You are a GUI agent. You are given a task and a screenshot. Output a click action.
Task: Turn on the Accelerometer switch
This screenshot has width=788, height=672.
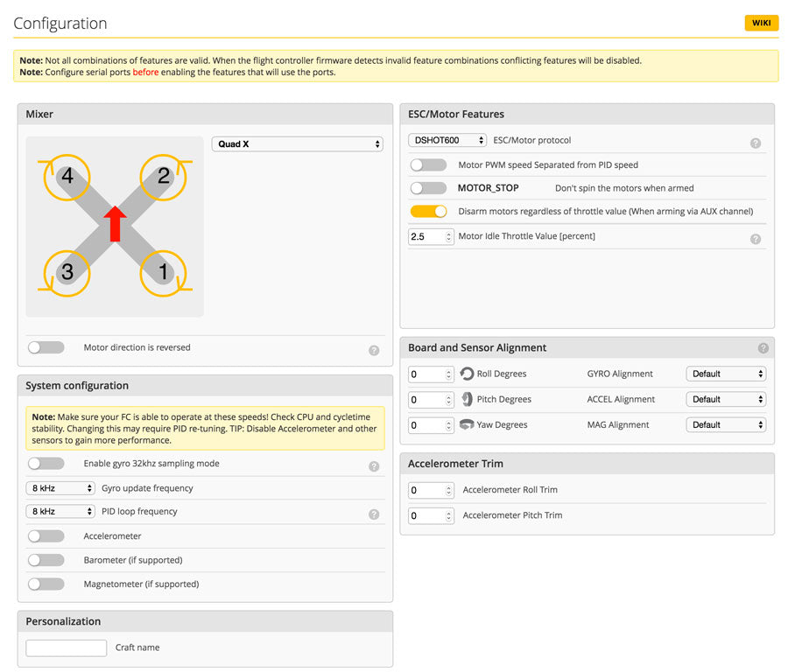46,536
